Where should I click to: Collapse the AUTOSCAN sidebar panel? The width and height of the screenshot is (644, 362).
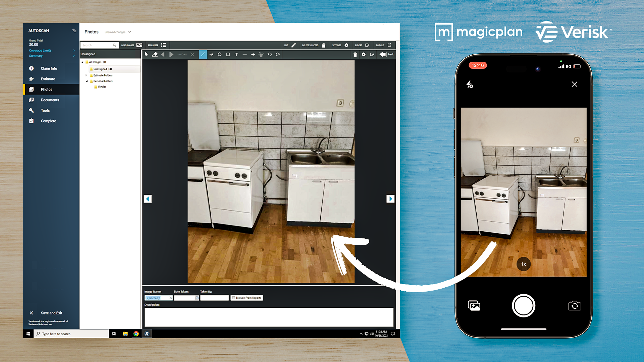pos(74,31)
